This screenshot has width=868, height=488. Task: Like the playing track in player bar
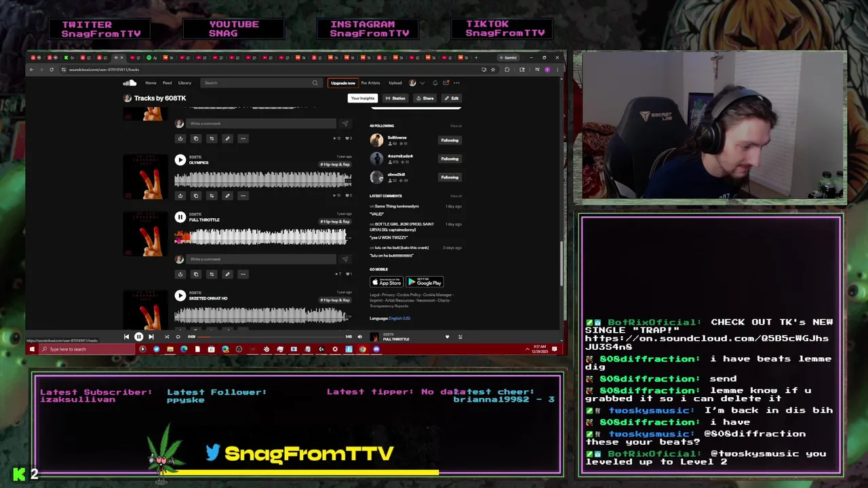point(447,337)
